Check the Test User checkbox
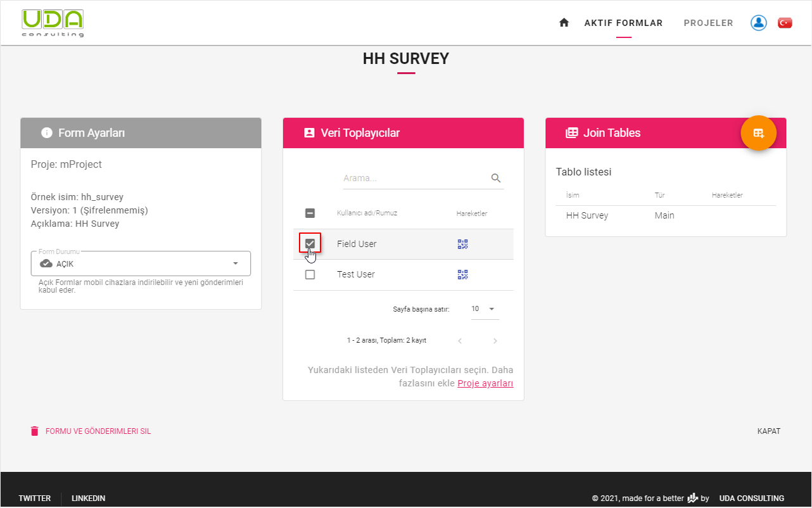Viewport: 812px width, 508px height. click(x=310, y=275)
